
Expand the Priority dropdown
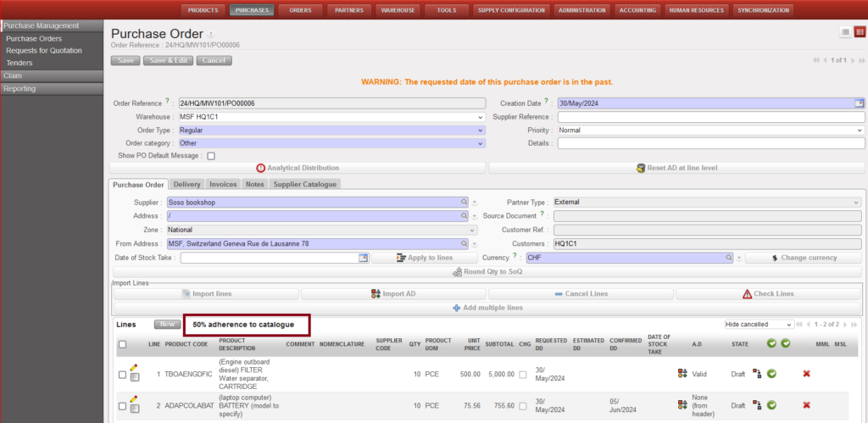709,131
